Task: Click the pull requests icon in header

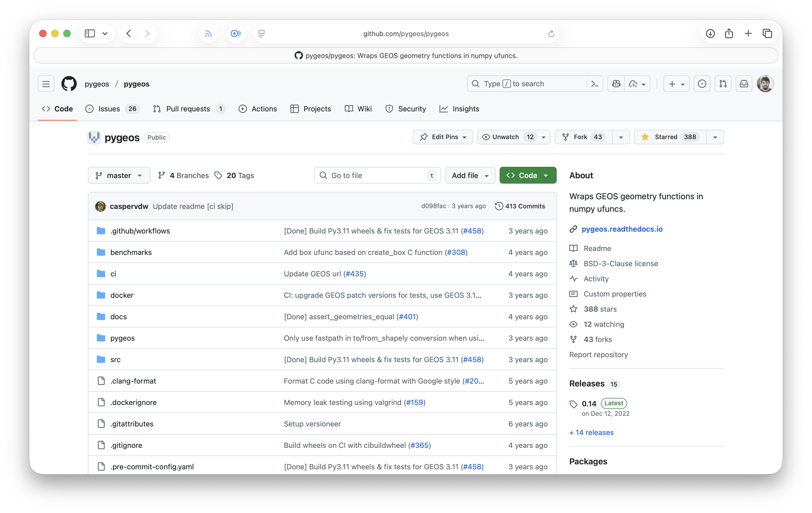Action: [723, 84]
